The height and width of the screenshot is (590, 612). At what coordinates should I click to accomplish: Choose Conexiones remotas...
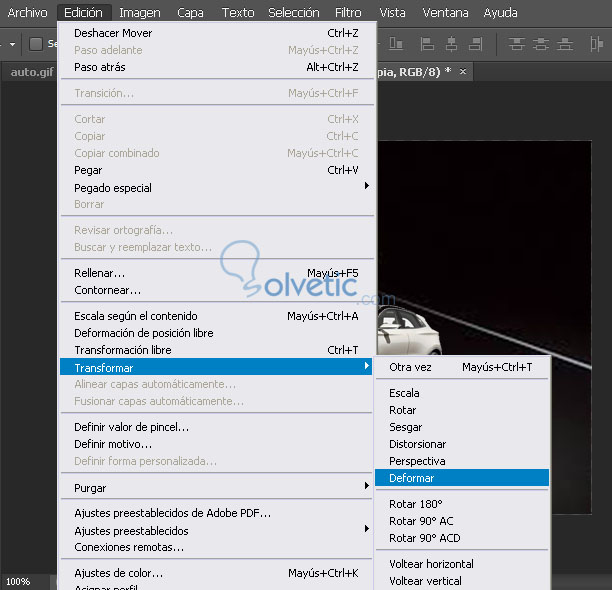[217, 547]
